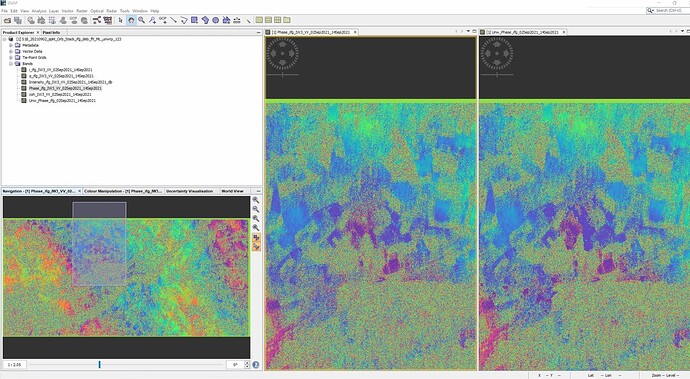The image size is (690, 379).
Task: Switch to the World View tab
Action: click(x=232, y=191)
